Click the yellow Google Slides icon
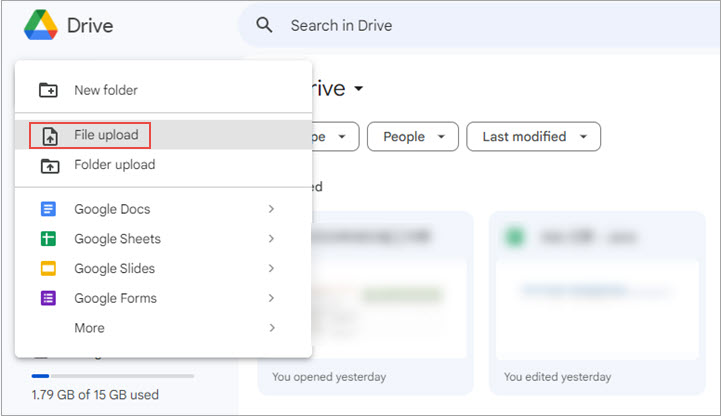The image size is (721, 416). point(48,268)
